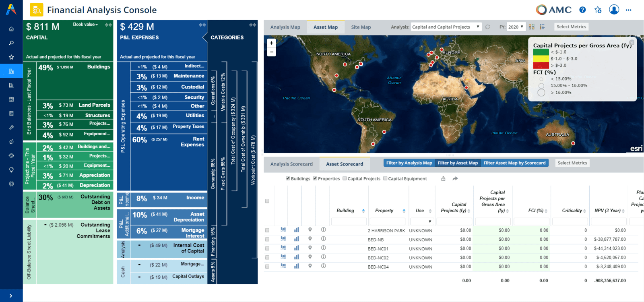Switch to the Site Map tab

(361, 27)
